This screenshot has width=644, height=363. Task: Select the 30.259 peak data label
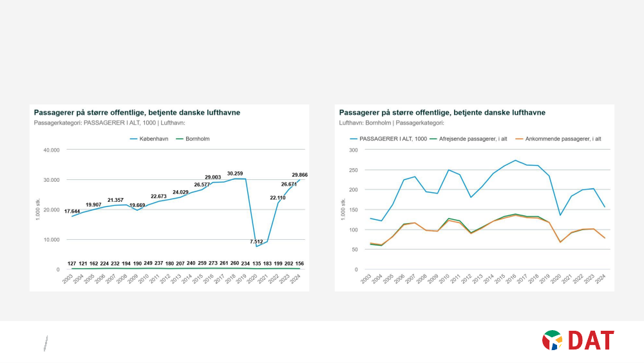click(x=235, y=173)
